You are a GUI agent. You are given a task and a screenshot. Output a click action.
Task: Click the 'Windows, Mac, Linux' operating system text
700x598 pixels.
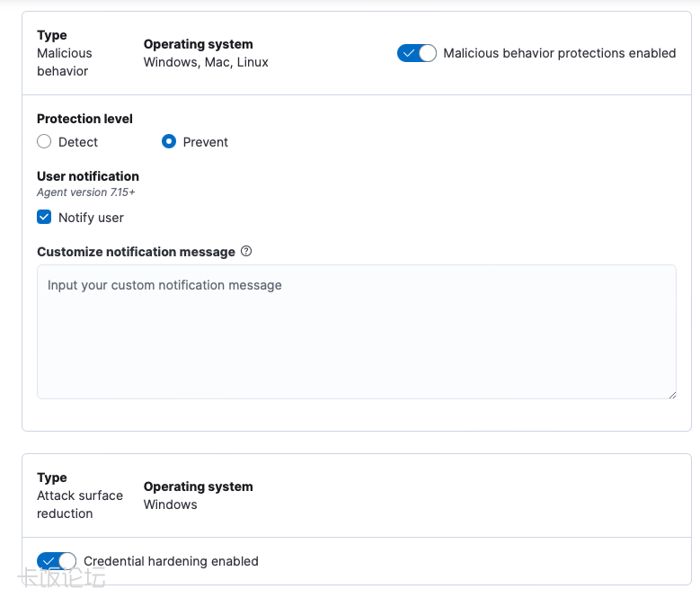coord(206,62)
